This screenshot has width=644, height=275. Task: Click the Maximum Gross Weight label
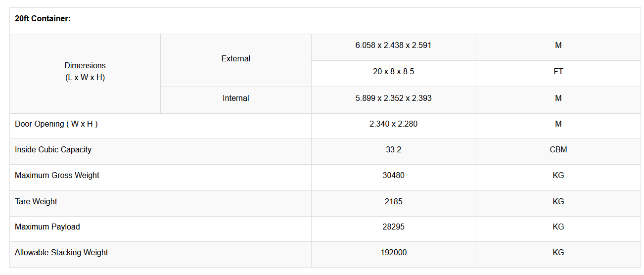57,176
